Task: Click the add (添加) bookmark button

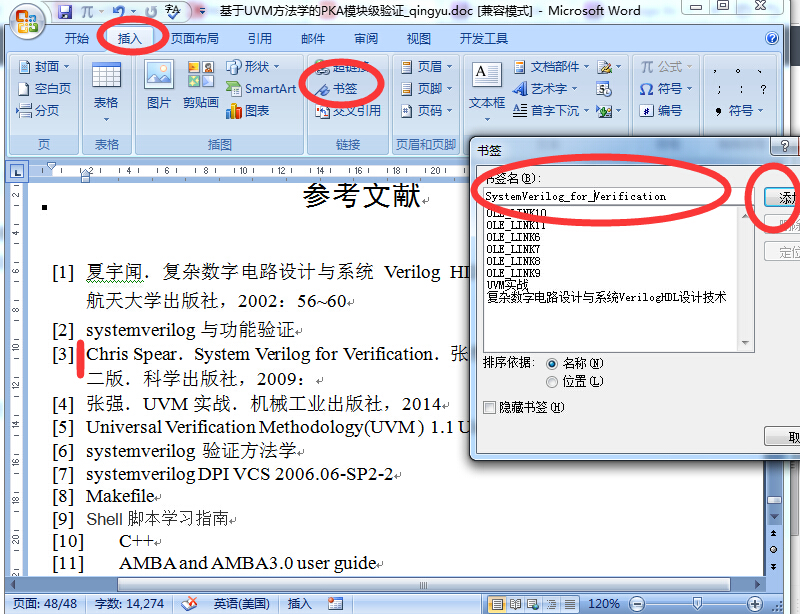Action: coord(782,198)
